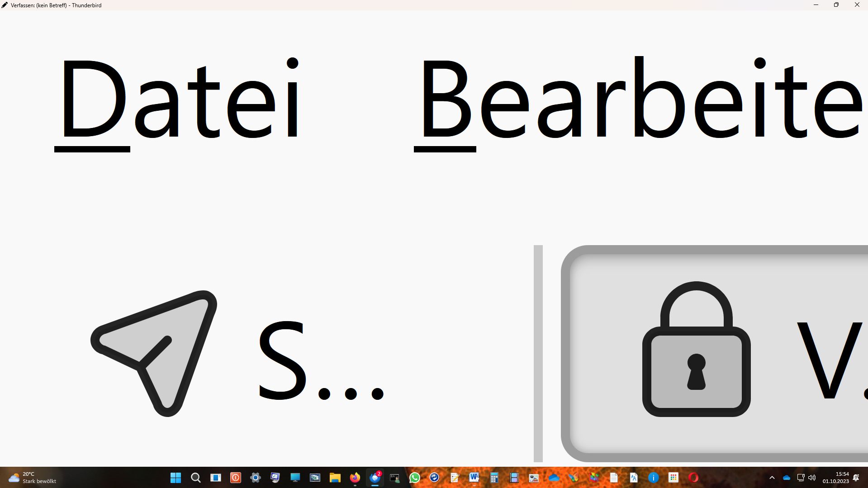Open Thunderbird from the taskbar
The height and width of the screenshot is (488, 868).
(375, 478)
